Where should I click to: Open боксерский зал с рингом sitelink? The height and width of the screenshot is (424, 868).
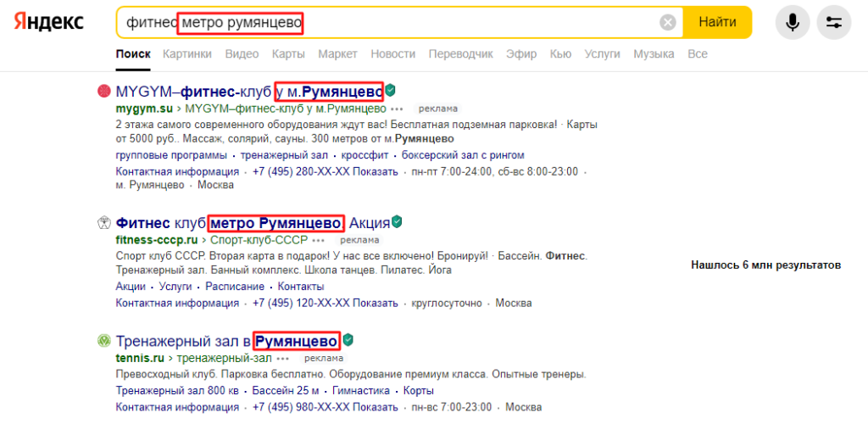pyautogui.click(x=463, y=155)
